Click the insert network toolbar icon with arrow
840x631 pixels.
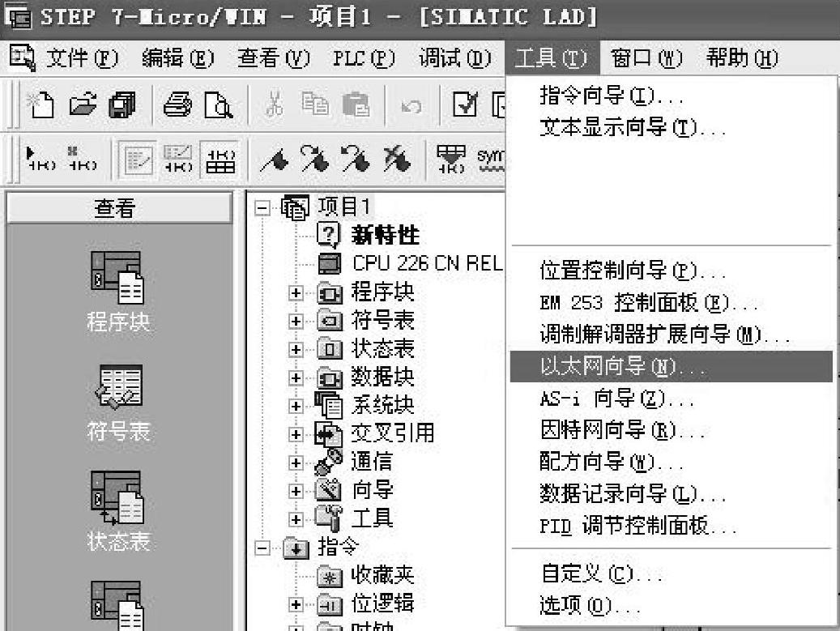coord(41,159)
